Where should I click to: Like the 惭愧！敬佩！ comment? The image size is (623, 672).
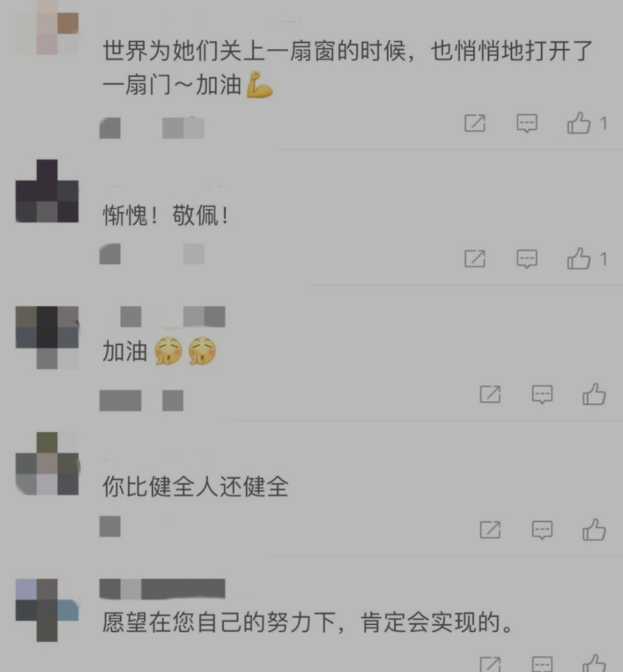click(x=578, y=258)
